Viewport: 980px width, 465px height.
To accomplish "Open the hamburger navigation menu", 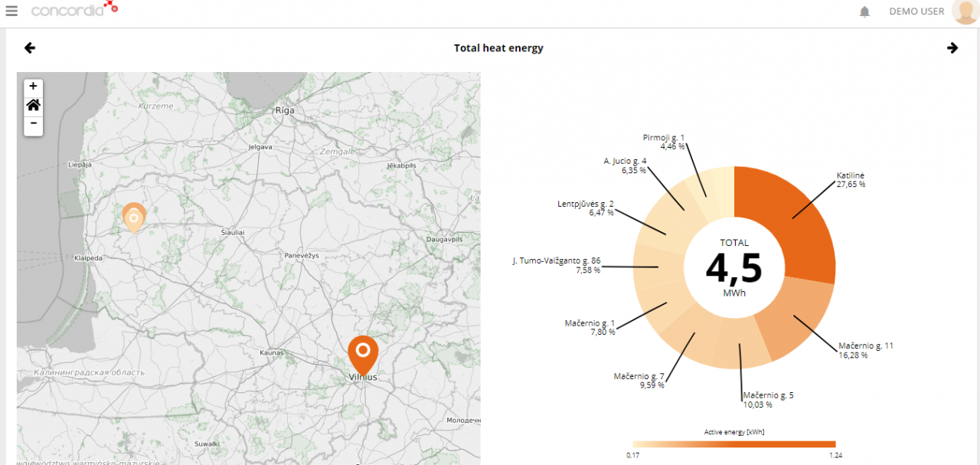I will pyautogui.click(x=11, y=11).
